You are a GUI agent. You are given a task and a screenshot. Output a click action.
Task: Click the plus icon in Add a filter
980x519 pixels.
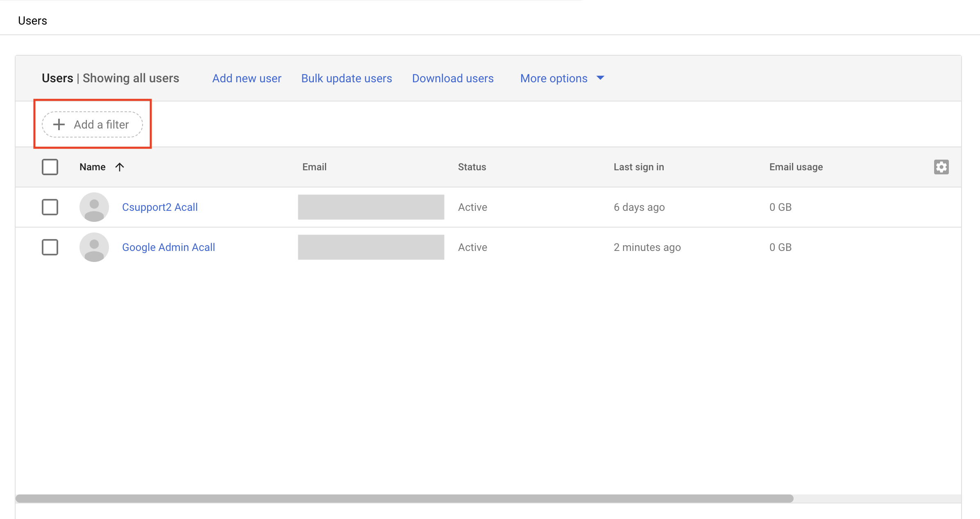click(59, 124)
